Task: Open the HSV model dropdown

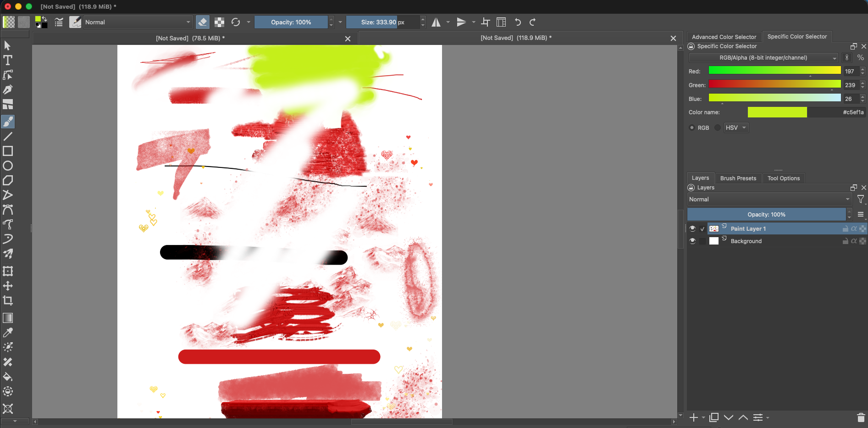Action: pos(736,128)
